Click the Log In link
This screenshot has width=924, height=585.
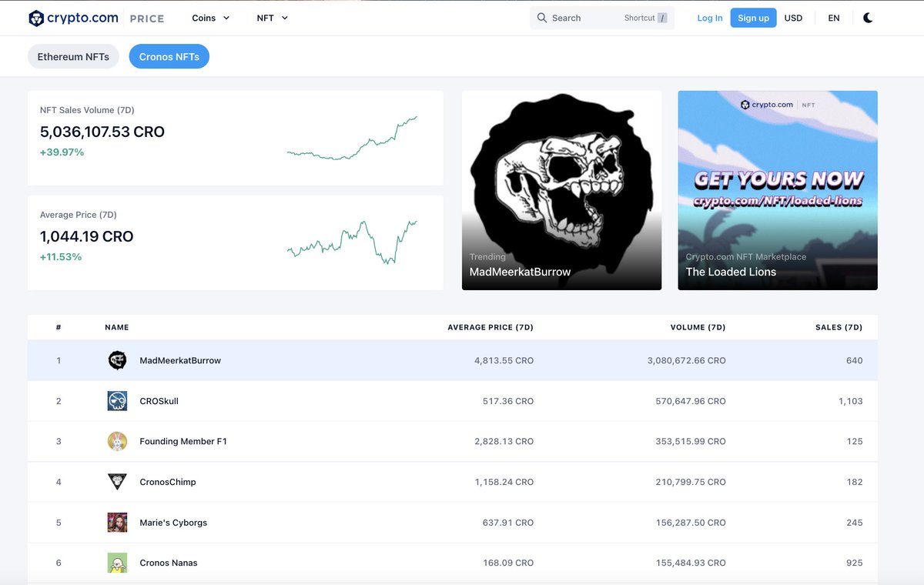[x=710, y=18]
